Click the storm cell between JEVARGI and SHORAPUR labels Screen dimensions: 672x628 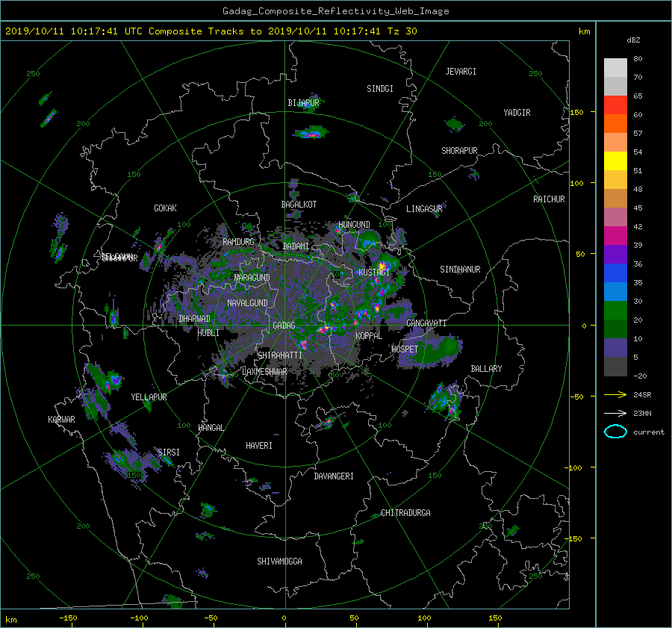(x=454, y=124)
